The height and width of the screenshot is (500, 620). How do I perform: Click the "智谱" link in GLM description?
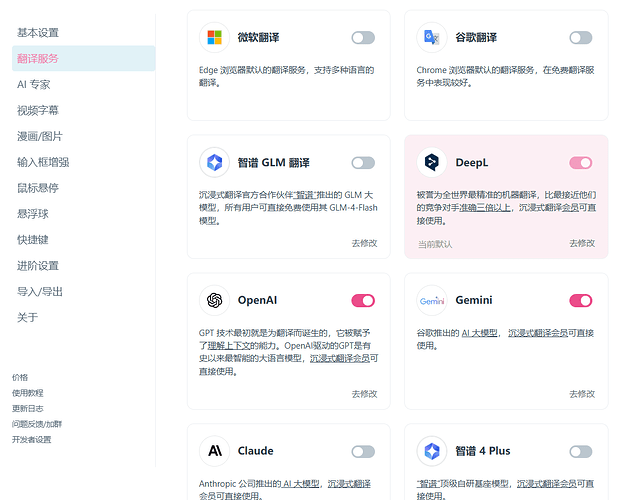pyautogui.click(x=304, y=195)
